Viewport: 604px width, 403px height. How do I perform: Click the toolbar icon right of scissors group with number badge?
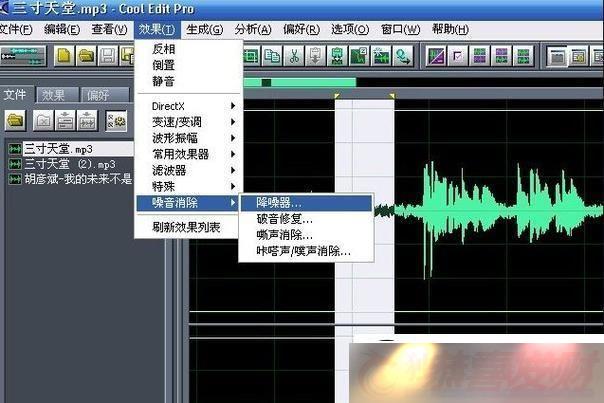[359, 56]
